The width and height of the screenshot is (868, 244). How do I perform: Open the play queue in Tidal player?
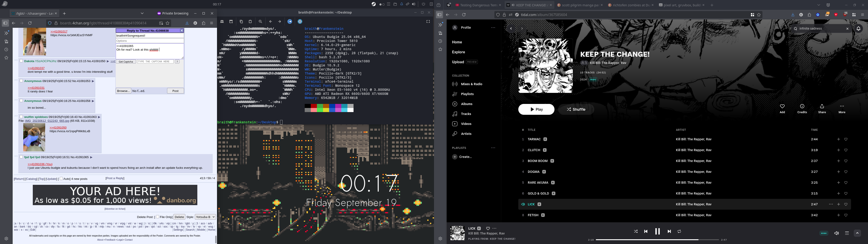[x=847, y=233]
